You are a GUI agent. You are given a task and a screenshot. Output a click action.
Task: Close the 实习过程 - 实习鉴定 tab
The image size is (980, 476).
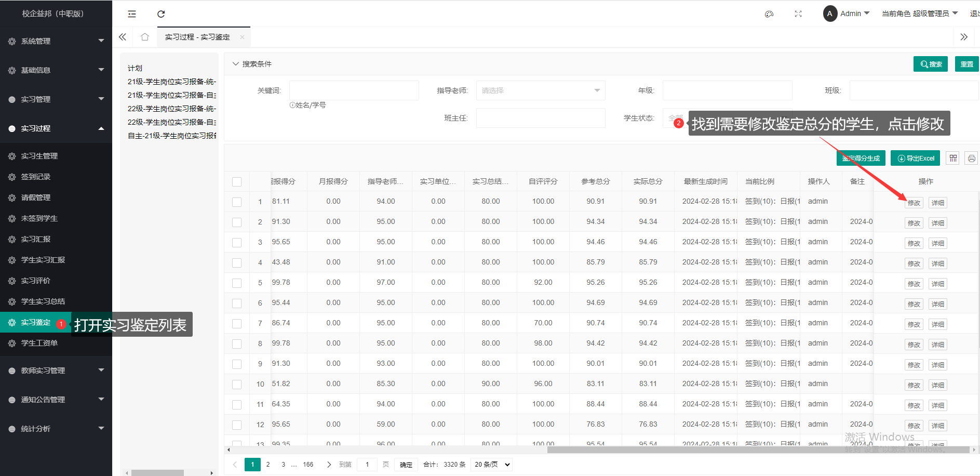click(x=242, y=37)
